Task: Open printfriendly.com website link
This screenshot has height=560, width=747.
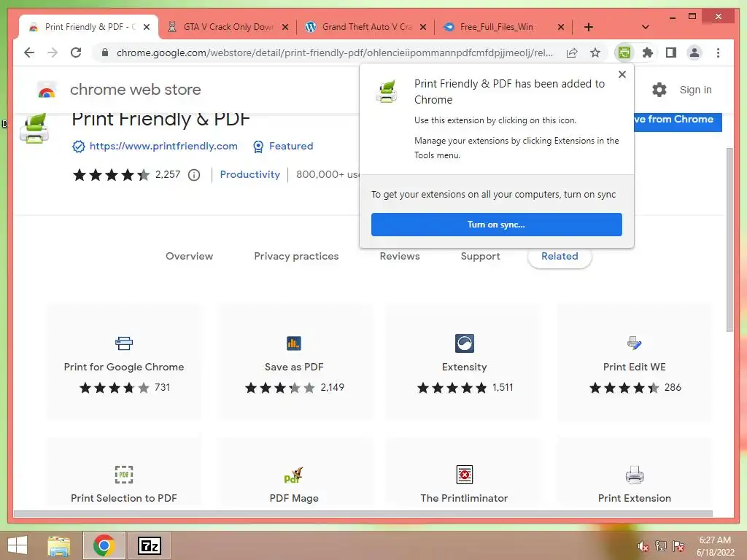Action: 163,146
